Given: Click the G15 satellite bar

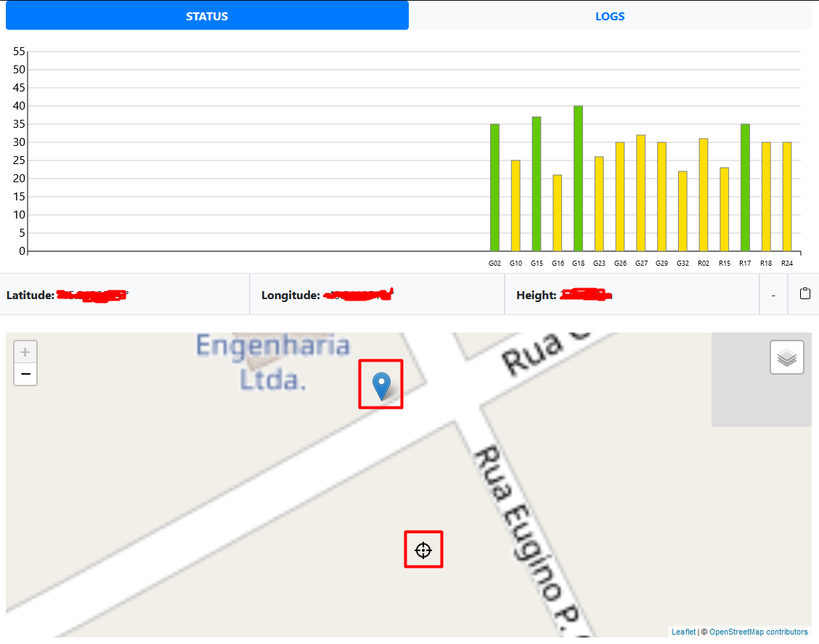Looking at the screenshot, I should coord(537,184).
